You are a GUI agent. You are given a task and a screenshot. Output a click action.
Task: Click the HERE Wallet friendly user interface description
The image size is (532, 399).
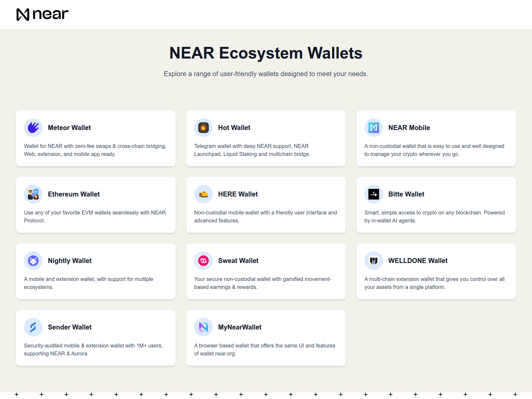tap(266, 216)
